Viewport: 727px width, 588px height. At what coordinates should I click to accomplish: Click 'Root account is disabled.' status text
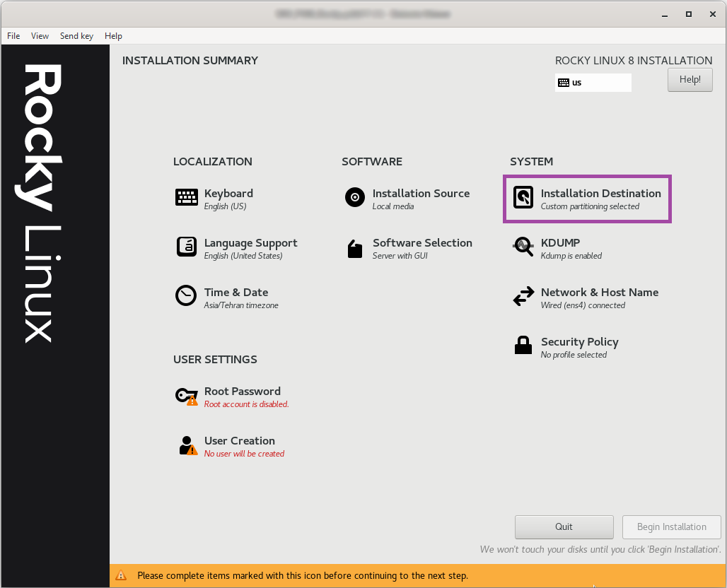247,404
